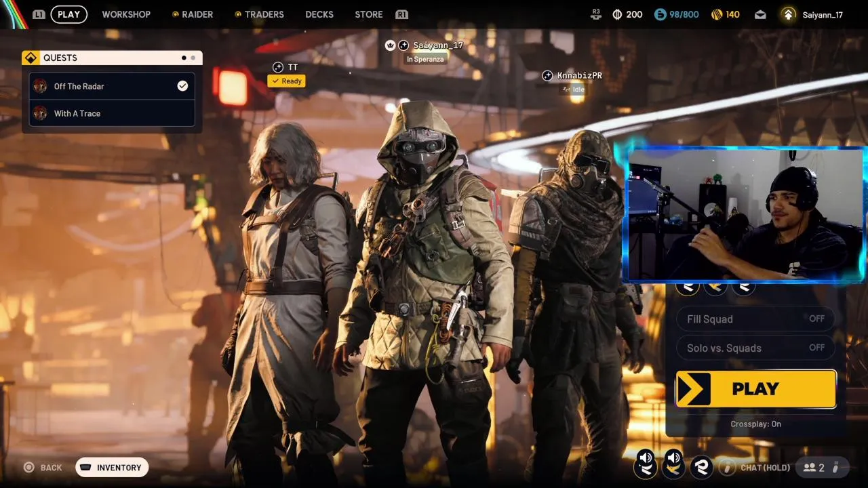Click the rank emblem beside Saiyann_17
868x488 pixels.
tap(788, 14)
